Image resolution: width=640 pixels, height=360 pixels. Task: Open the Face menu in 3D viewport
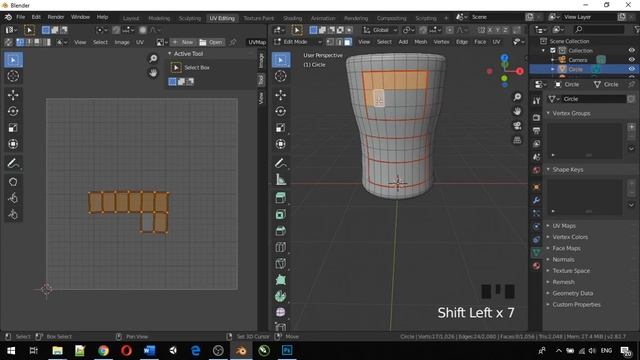pyautogui.click(x=480, y=42)
